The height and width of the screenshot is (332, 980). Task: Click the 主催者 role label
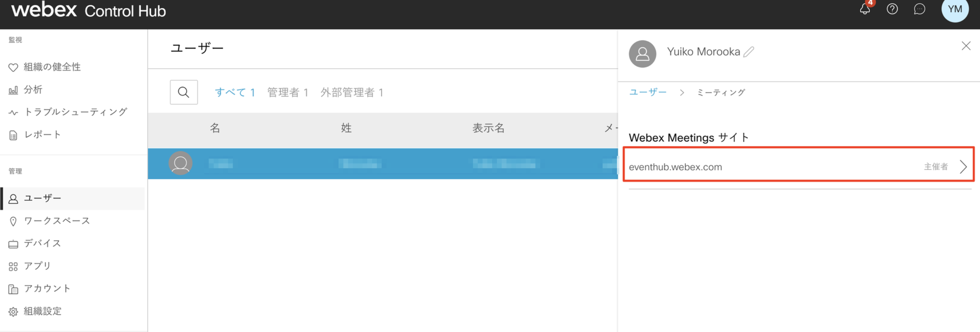(x=936, y=167)
